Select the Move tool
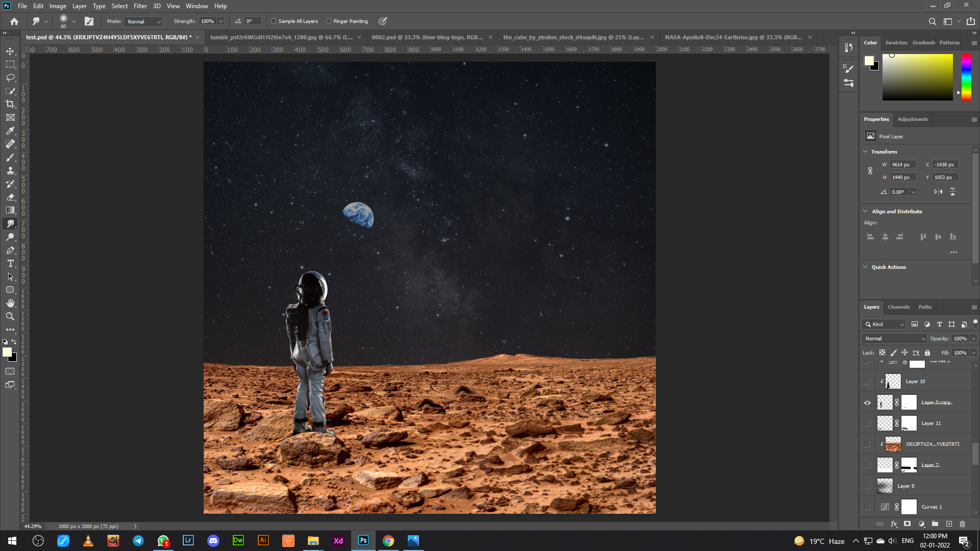Image resolution: width=980 pixels, height=551 pixels. pos(10,51)
